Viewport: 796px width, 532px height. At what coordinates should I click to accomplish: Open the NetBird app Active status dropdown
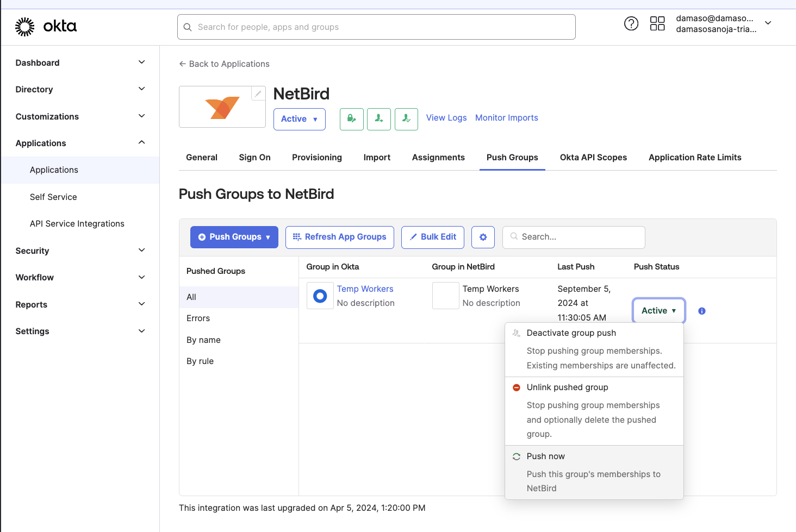299,119
